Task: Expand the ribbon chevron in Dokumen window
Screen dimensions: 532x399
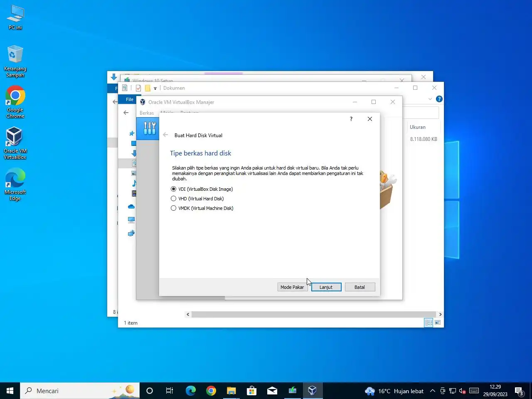Action: [x=430, y=99]
